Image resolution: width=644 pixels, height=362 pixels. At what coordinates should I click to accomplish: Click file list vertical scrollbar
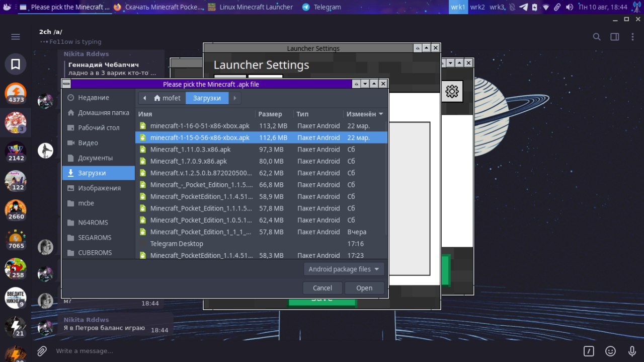click(x=386, y=177)
